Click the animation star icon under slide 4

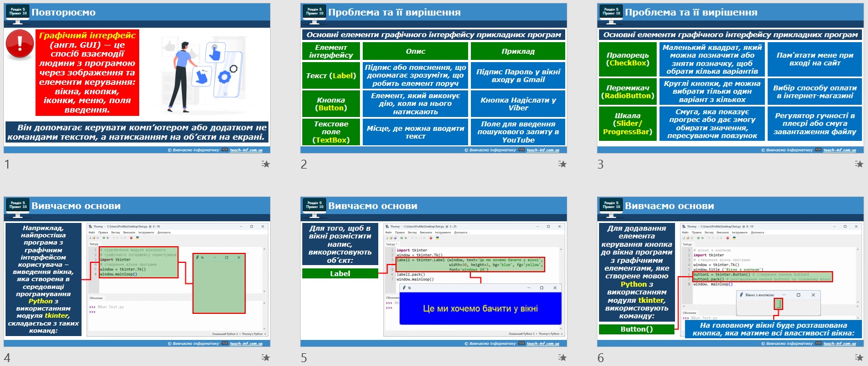pos(266,358)
